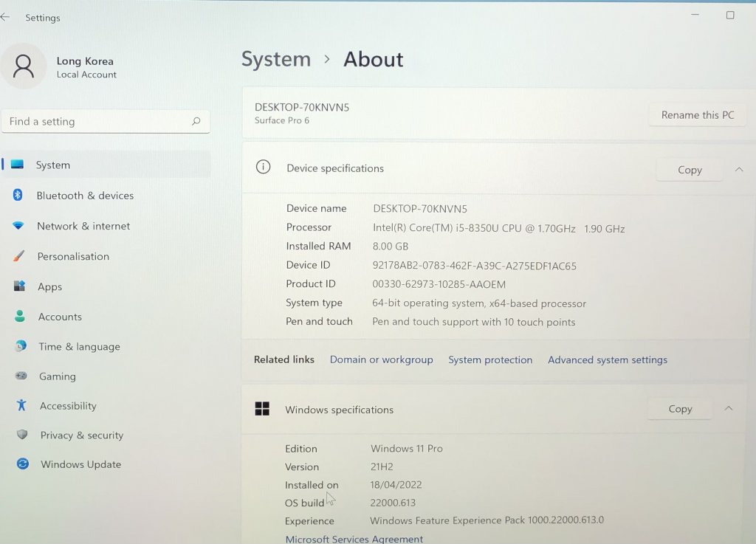Go back using the Settings back arrow
The width and height of the screenshot is (756, 544).
click(5, 18)
